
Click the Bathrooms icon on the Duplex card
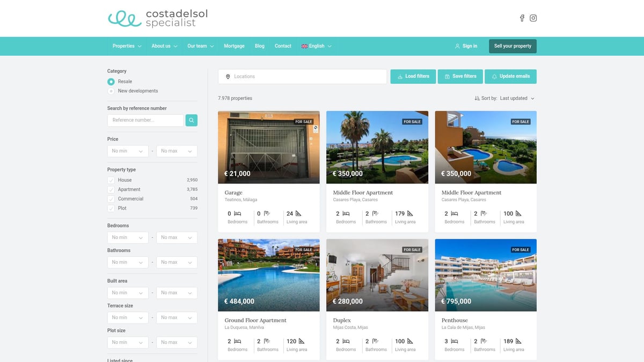point(376,340)
